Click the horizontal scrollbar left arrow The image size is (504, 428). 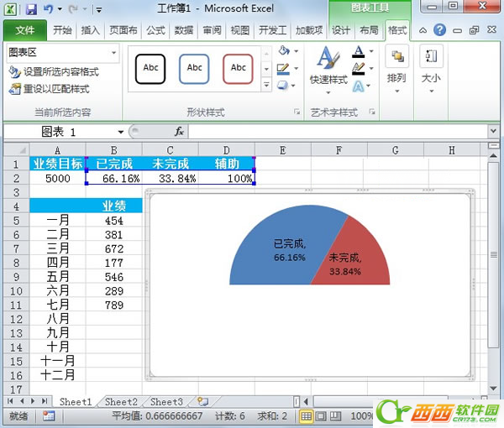(306, 401)
